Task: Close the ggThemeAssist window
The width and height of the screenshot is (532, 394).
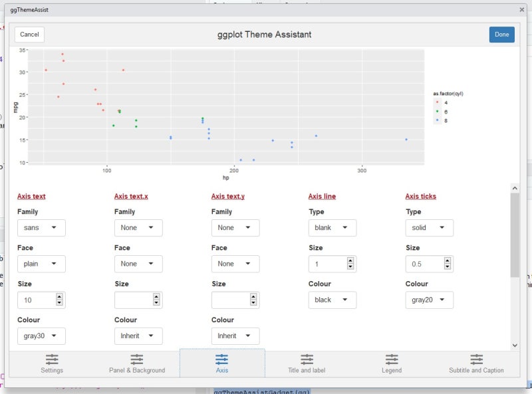Action: point(522,10)
